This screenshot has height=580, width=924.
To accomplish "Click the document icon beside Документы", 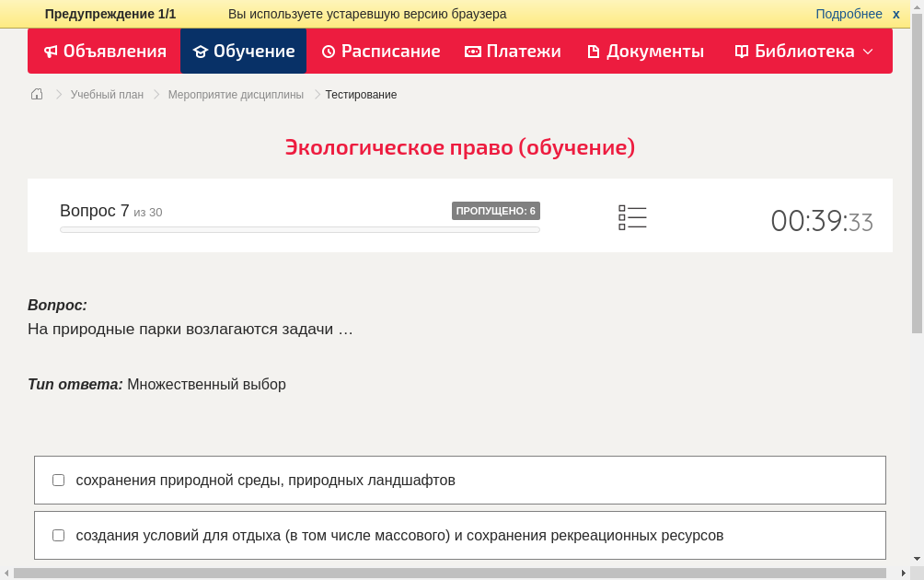I will tap(595, 51).
